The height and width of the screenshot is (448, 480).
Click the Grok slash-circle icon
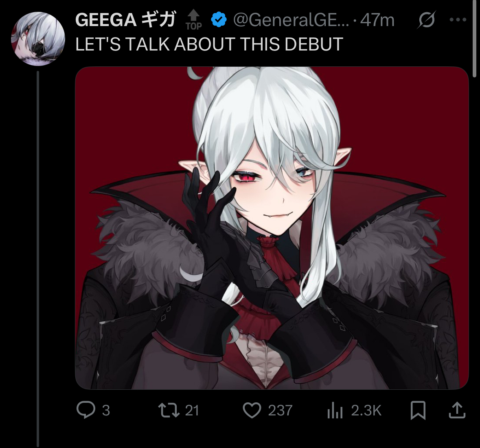pyautogui.click(x=427, y=20)
